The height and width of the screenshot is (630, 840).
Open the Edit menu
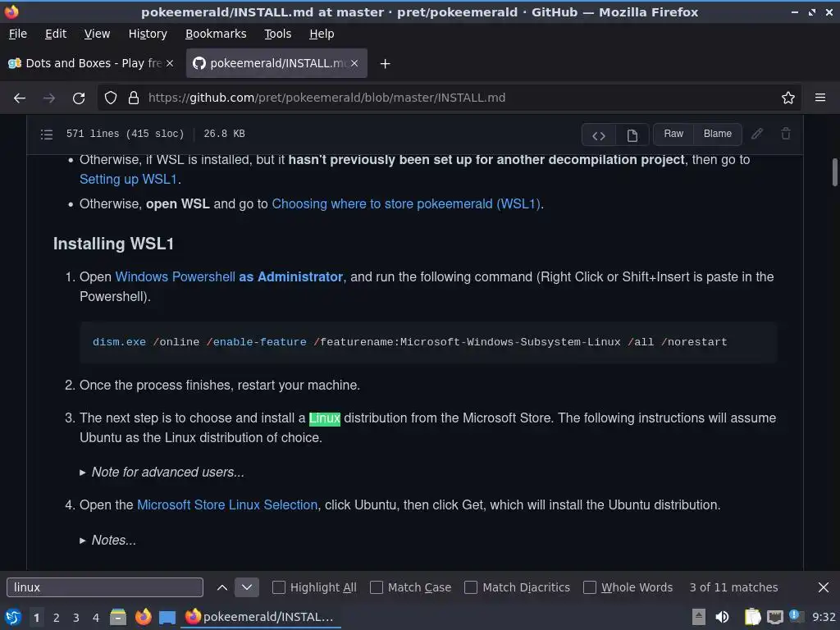tap(56, 34)
